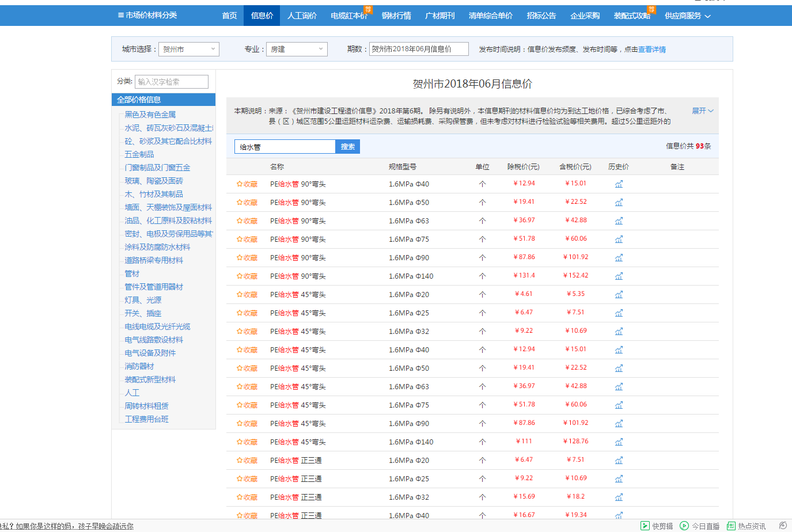Open the 钢材行情 navigation tab
This screenshot has width=792, height=532.
pos(396,16)
